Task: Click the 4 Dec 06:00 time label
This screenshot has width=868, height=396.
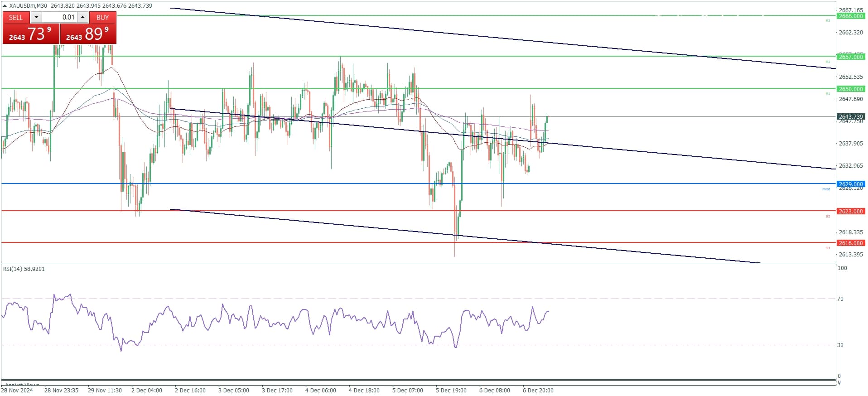Action: [x=320, y=390]
